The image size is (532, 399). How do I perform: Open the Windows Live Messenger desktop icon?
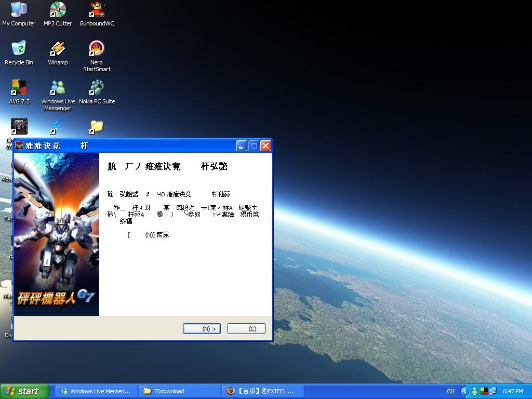[58, 88]
